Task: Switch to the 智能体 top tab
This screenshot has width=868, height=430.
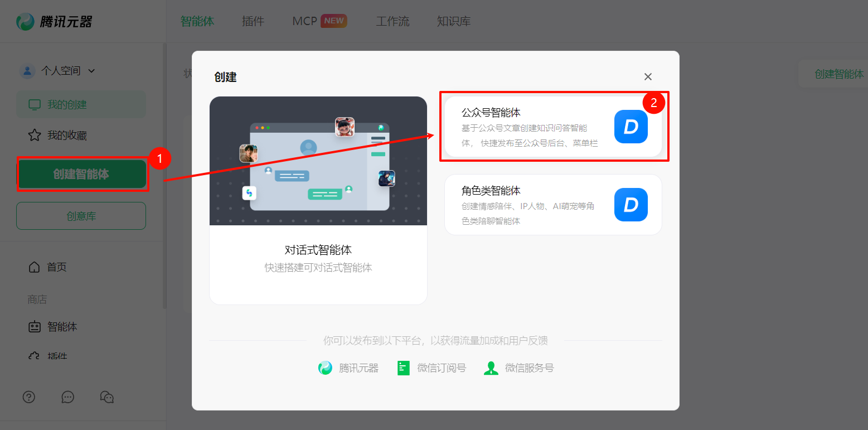Action: pyautogui.click(x=197, y=21)
